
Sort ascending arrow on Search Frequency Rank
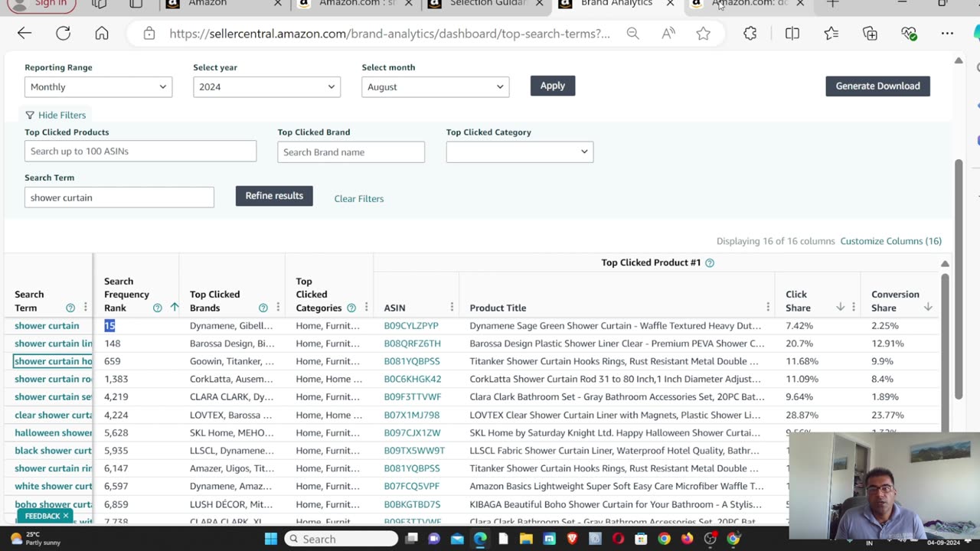click(x=175, y=308)
